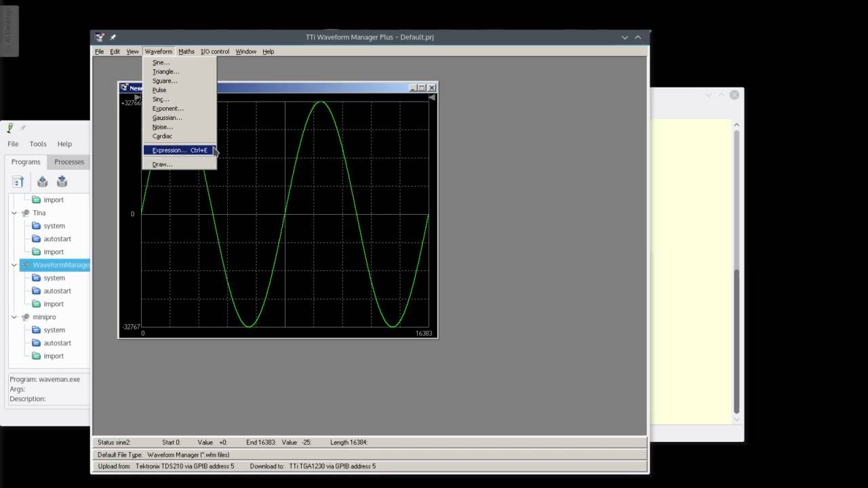Select autostart folder under minipro

pyautogui.click(x=57, y=343)
